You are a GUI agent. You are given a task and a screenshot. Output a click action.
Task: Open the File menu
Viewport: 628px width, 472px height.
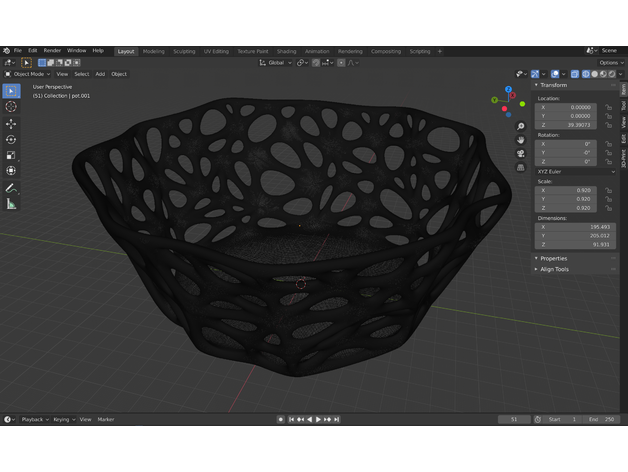tap(18, 50)
